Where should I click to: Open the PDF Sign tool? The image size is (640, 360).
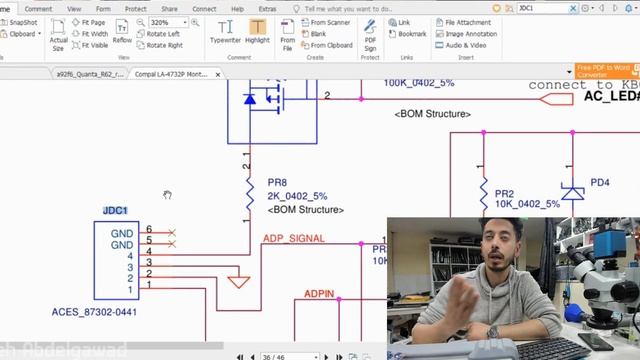tap(370, 35)
